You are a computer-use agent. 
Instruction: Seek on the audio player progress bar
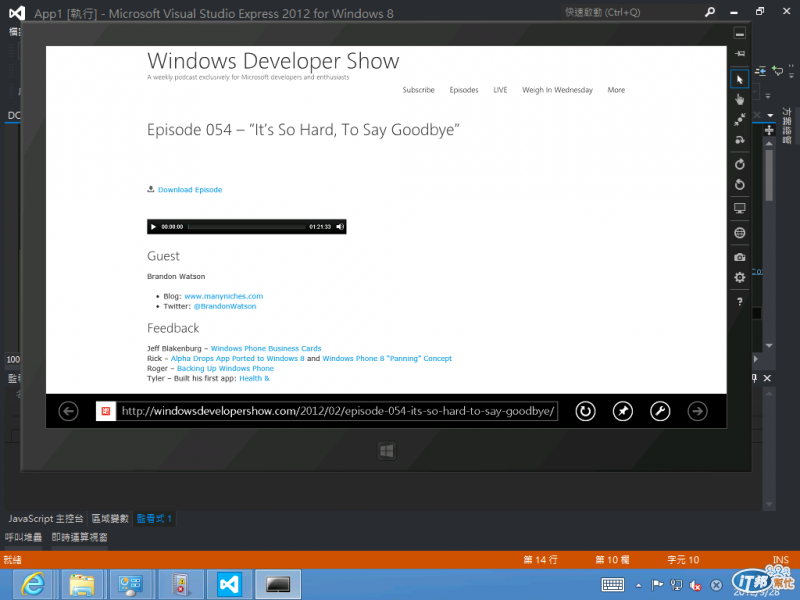coord(246,227)
